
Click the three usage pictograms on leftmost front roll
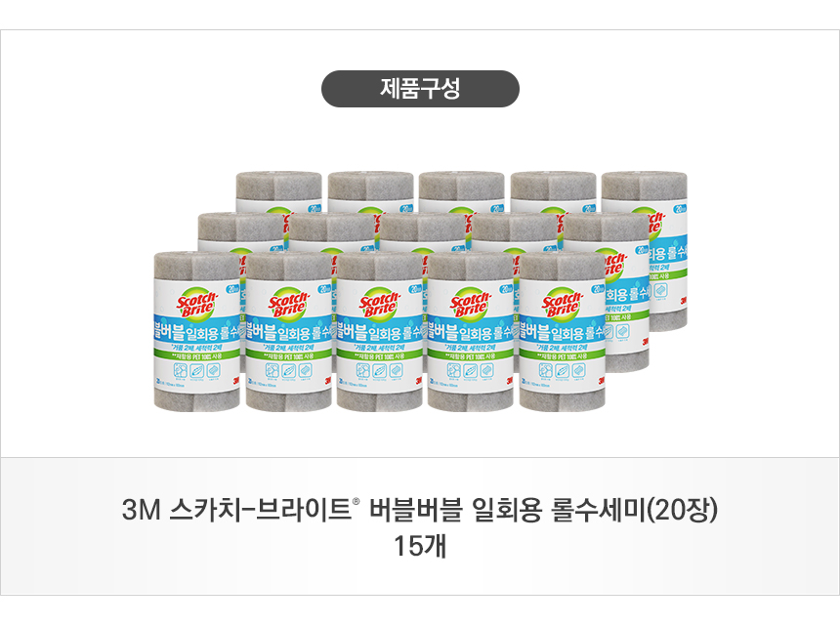point(197,371)
